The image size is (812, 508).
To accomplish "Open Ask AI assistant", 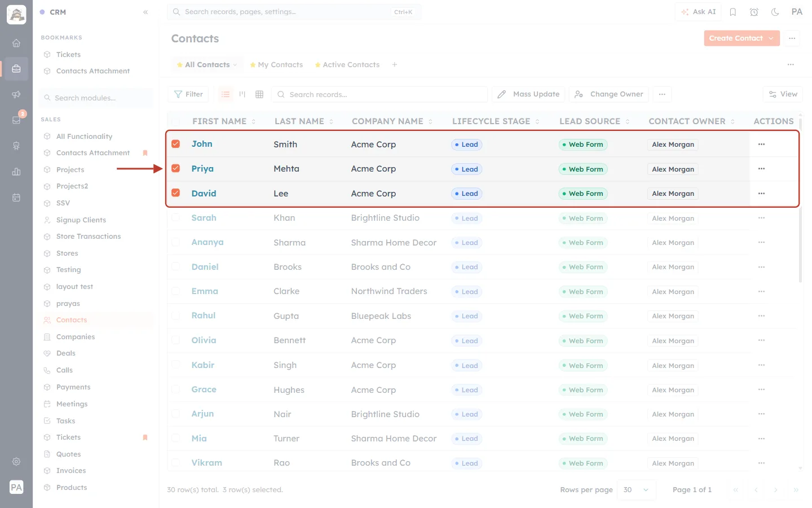I will [698, 12].
